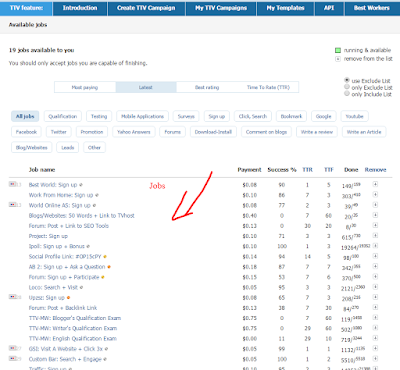This screenshot has height=370, width=400.
Task: Filter by Twitter category
Action: [x=59, y=132]
